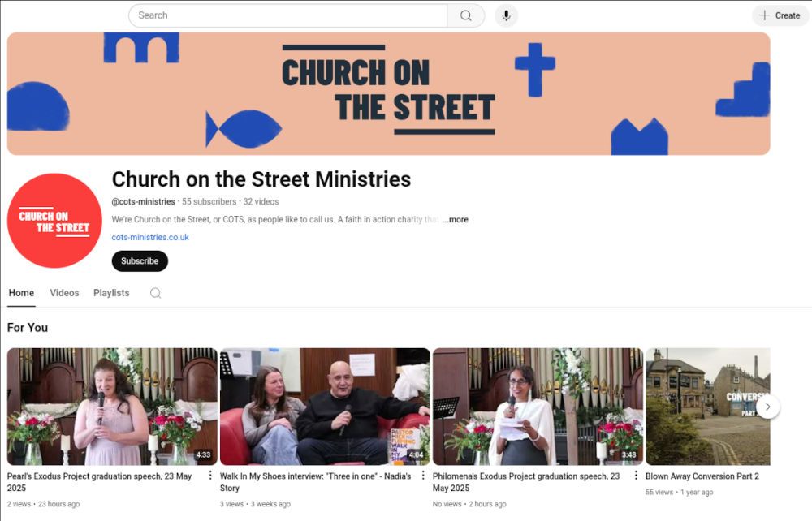Click the Church on the Street banner
Viewport: 812px width, 521px height.
pos(388,93)
